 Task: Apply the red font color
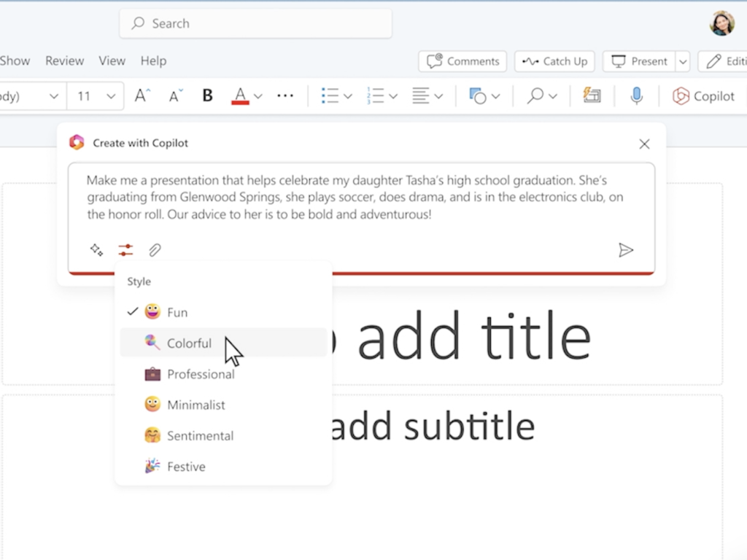click(x=240, y=96)
